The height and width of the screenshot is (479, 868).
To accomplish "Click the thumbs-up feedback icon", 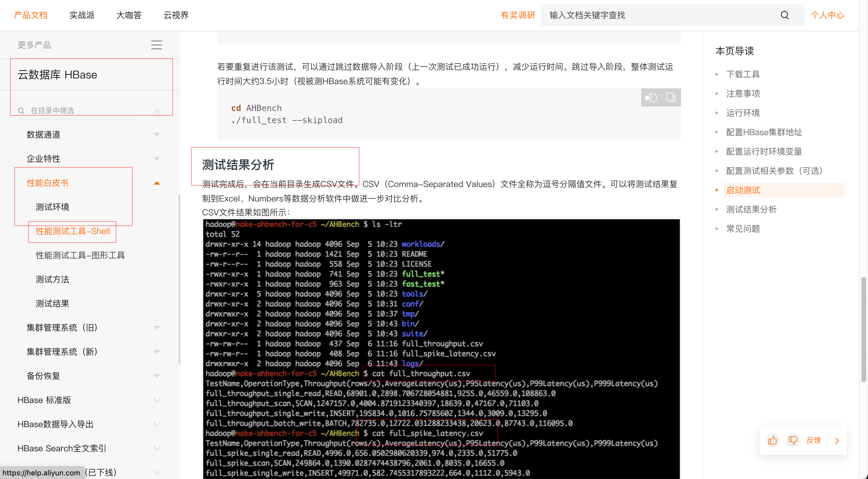I will coord(772,440).
